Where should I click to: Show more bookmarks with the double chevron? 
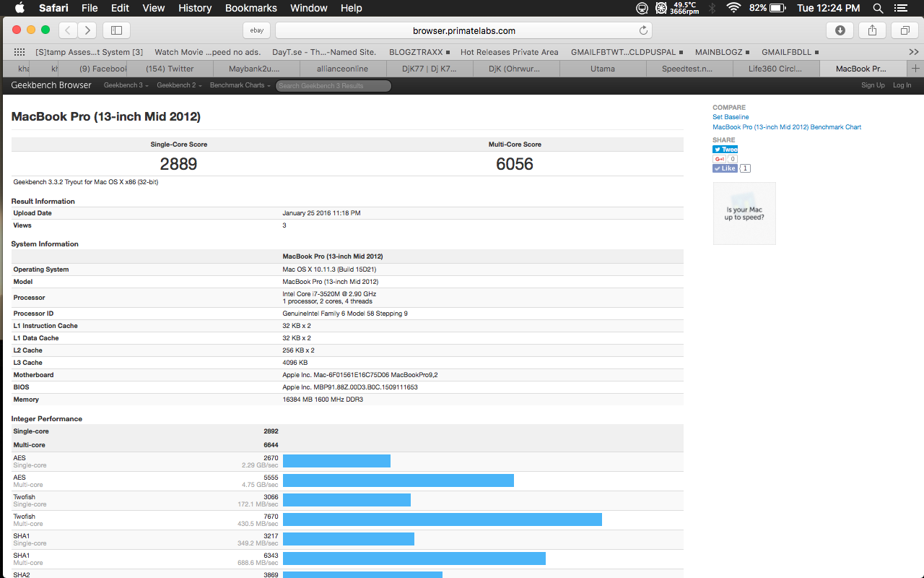[x=913, y=52]
